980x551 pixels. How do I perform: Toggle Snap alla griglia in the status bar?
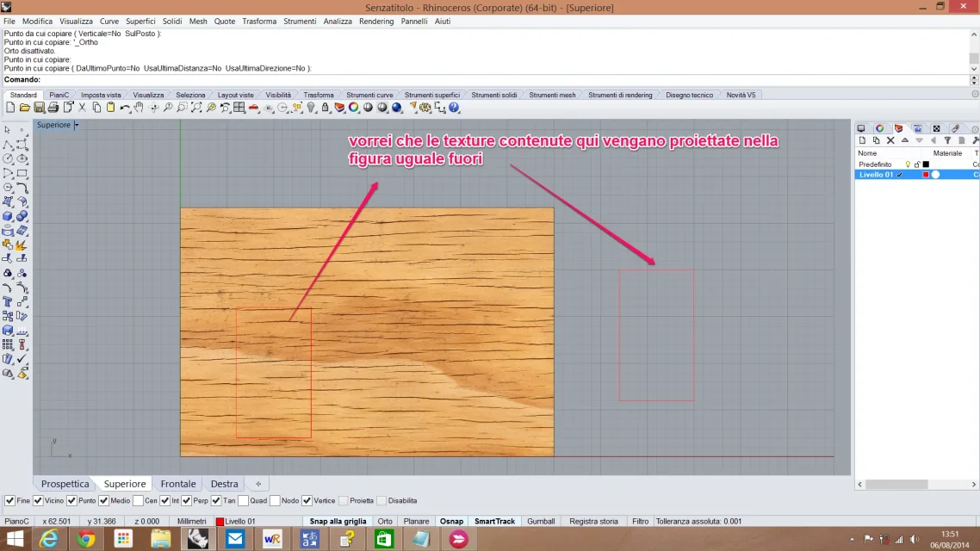[338, 521]
